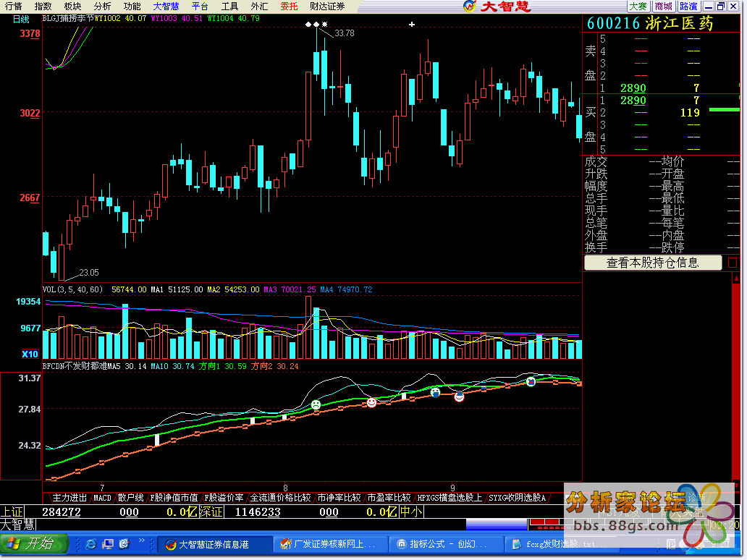Open the 行情 menu
The image size is (747, 560).
tap(13, 7)
